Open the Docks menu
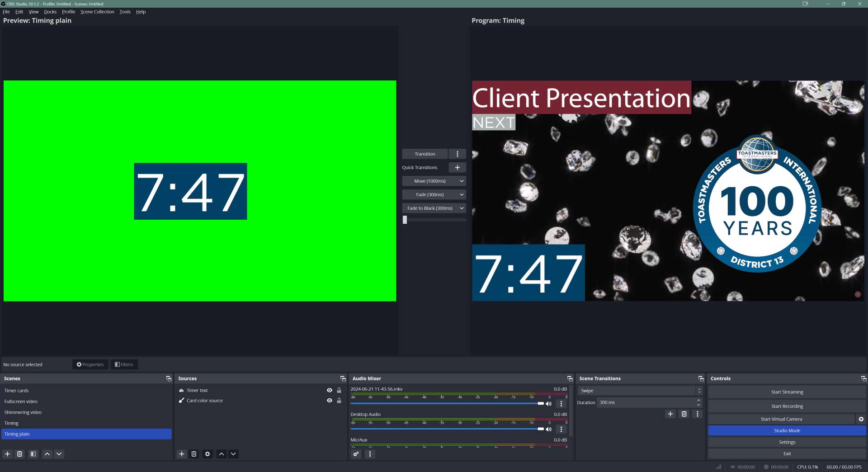 [x=50, y=12]
